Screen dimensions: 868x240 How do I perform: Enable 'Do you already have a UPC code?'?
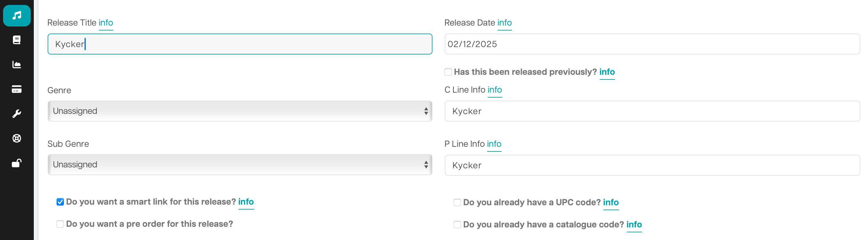[457, 202]
